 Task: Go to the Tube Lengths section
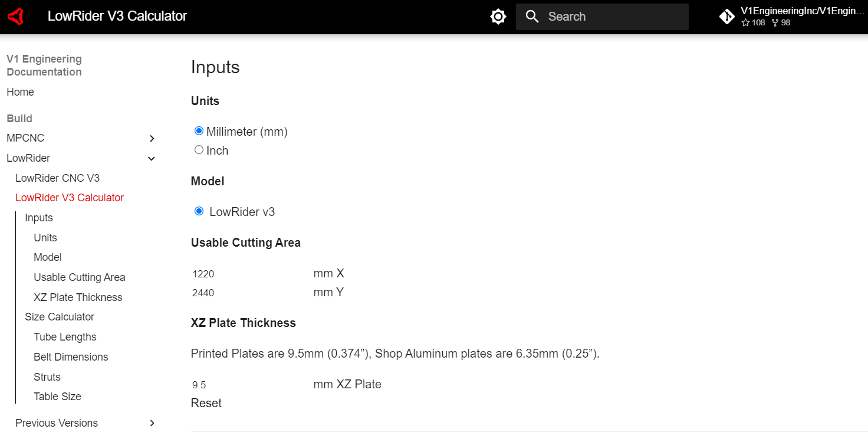[x=65, y=336]
